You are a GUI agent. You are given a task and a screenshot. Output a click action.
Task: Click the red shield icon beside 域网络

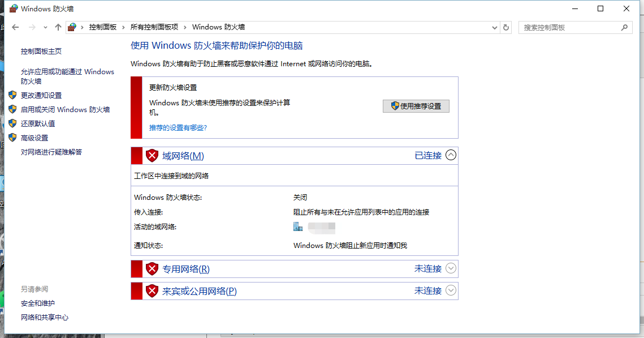[152, 156]
